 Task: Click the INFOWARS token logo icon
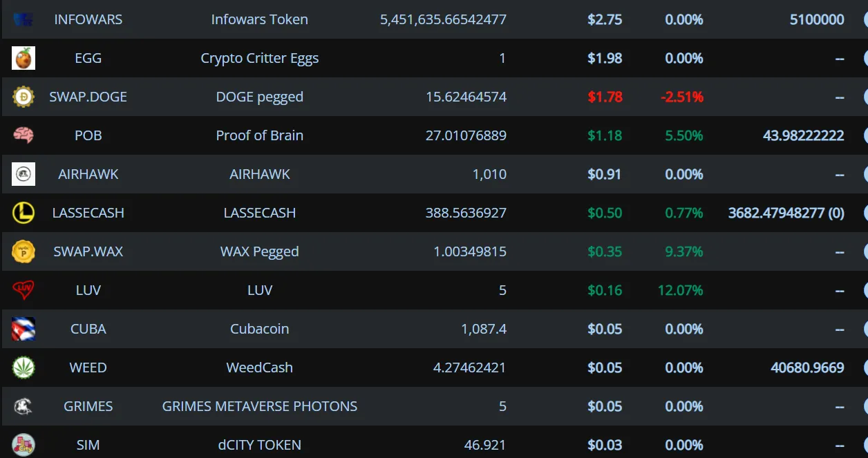coord(23,19)
